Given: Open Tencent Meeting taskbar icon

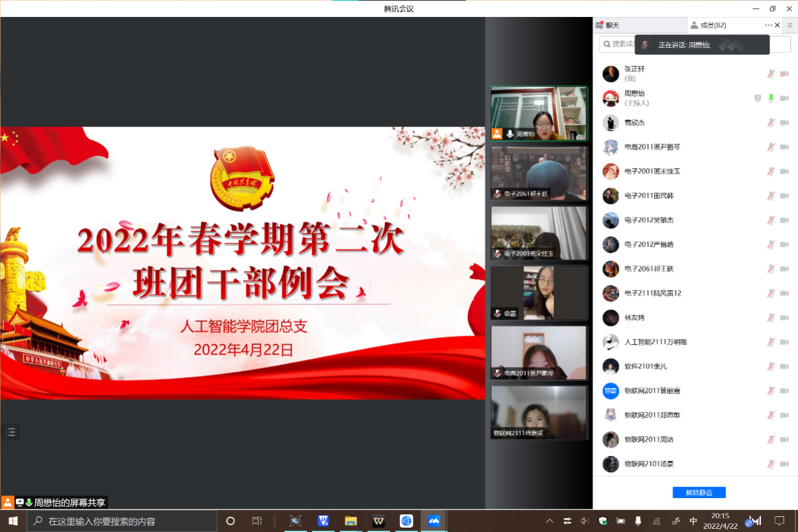Looking at the screenshot, I should pyautogui.click(x=434, y=521).
